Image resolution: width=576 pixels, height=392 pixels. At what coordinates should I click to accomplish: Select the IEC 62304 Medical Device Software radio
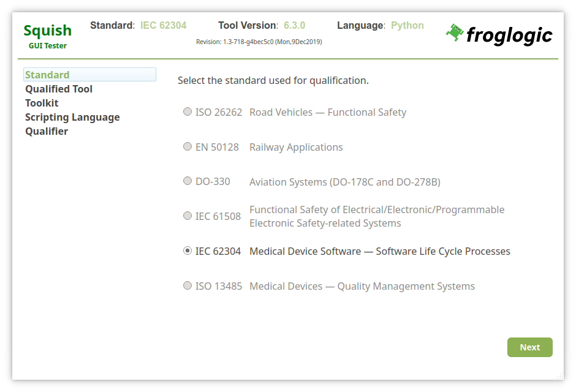188,251
